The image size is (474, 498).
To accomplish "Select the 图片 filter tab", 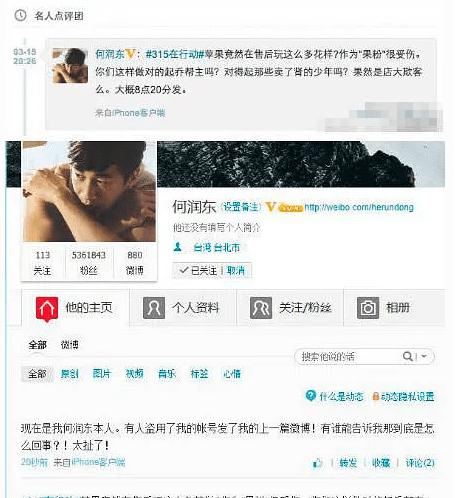I will point(101,374).
